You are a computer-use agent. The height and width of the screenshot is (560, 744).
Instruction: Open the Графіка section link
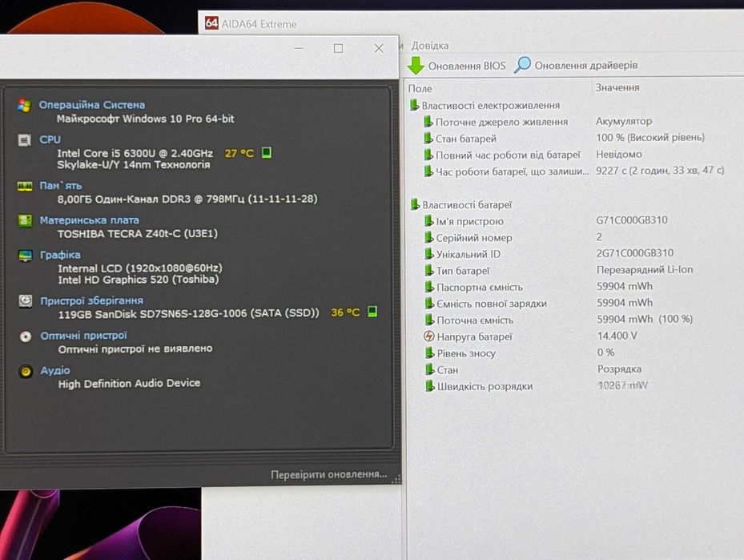[x=60, y=255]
